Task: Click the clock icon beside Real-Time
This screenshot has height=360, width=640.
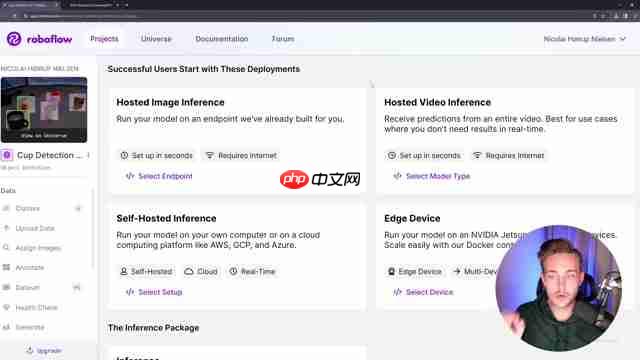Action: coord(233,271)
